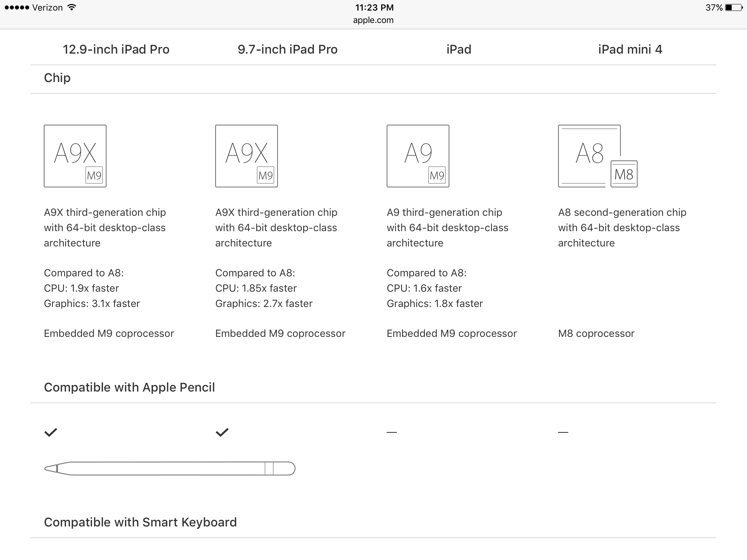747x560 pixels.
Task: Tap the apple.com address bar
Action: coord(373,20)
